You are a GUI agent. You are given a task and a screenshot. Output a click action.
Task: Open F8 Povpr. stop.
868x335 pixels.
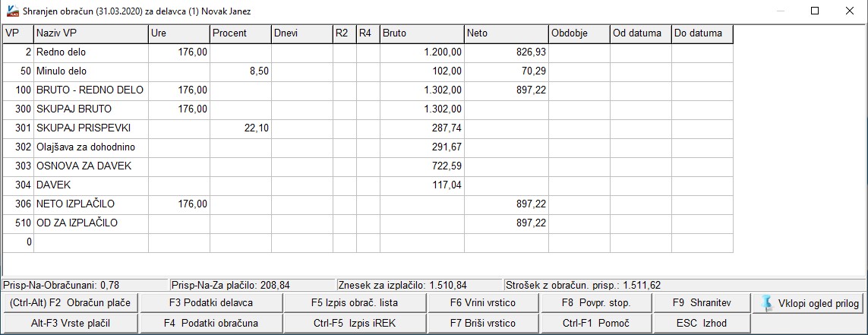click(x=595, y=303)
